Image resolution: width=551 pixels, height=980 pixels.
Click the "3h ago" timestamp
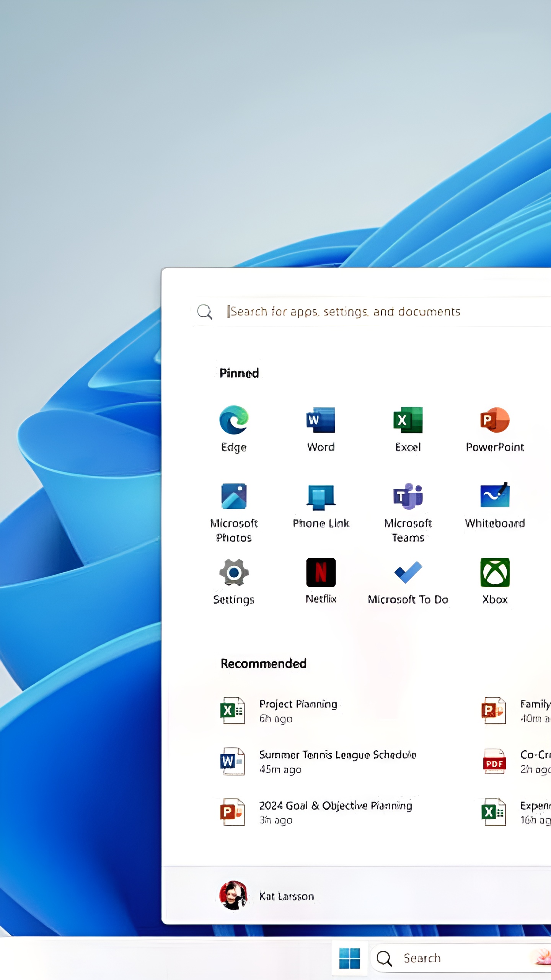276,820
